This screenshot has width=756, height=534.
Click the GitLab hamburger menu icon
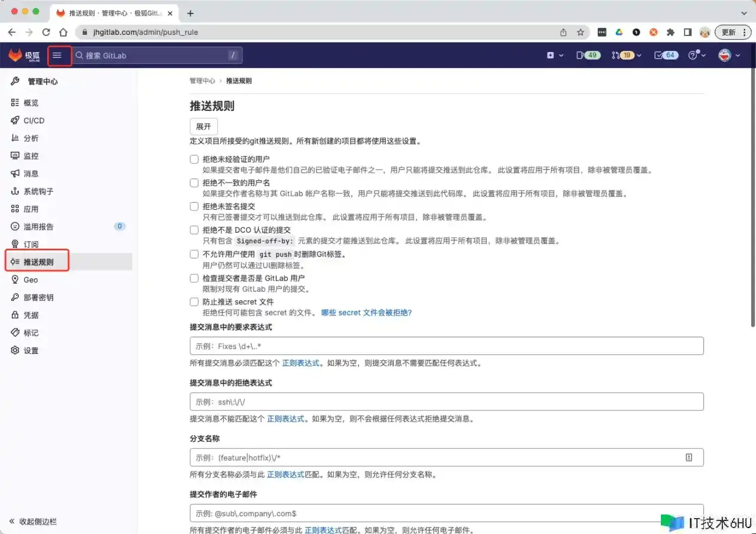tap(57, 56)
